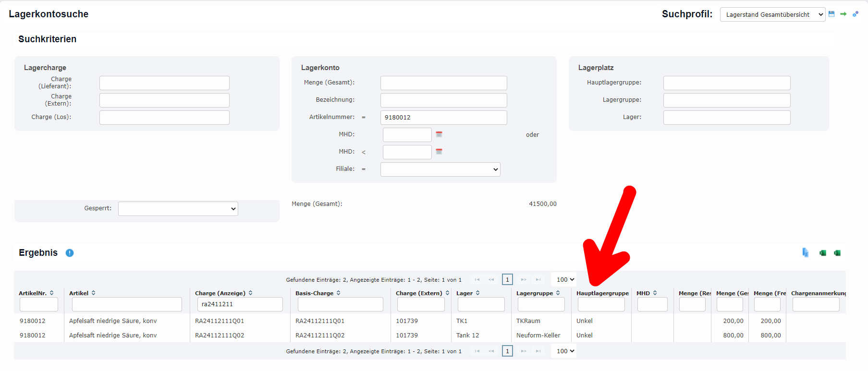Save the current search profile via disk icon

click(x=831, y=14)
